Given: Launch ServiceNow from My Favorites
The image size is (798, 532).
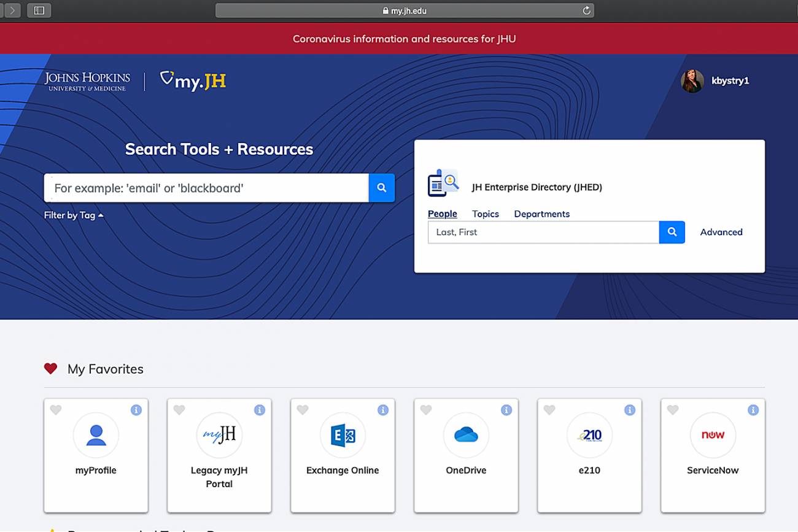Looking at the screenshot, I should tap(713, 435).
